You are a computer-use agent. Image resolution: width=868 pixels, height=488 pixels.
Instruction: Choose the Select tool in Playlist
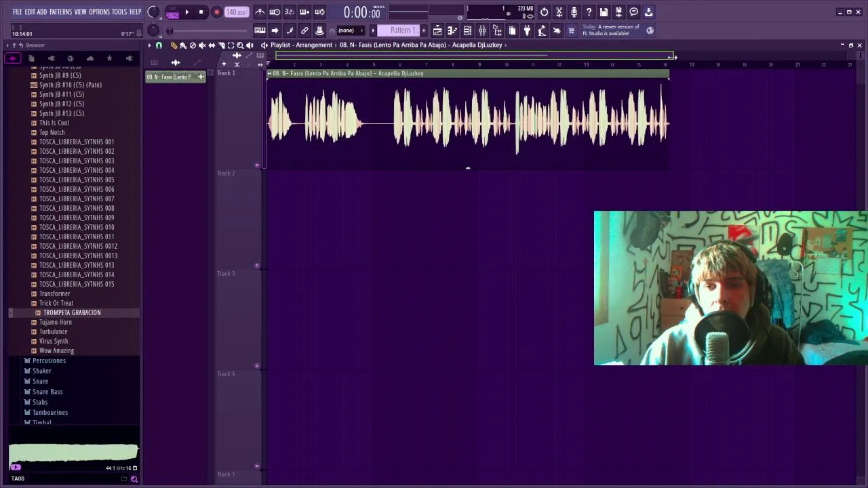point(231,45)
